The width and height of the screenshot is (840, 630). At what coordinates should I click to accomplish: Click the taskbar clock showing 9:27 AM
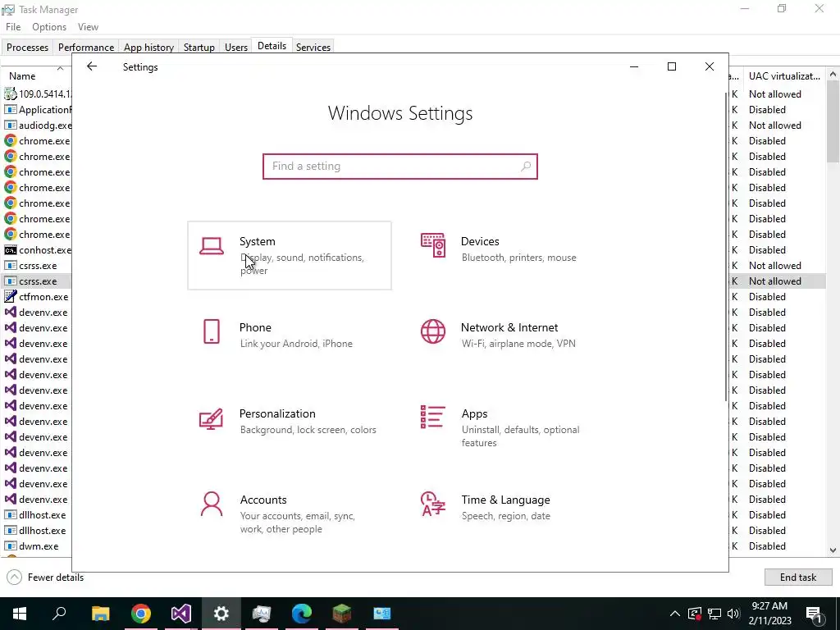pos(770,614)
